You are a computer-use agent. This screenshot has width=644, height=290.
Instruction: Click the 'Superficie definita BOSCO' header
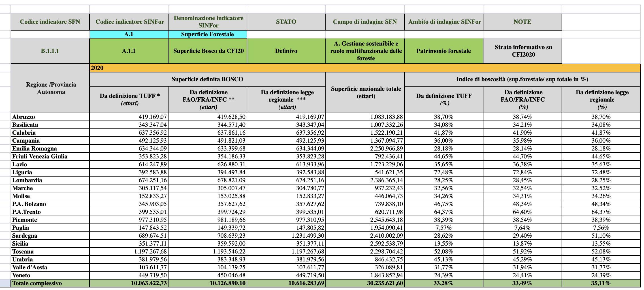(207, 79)
